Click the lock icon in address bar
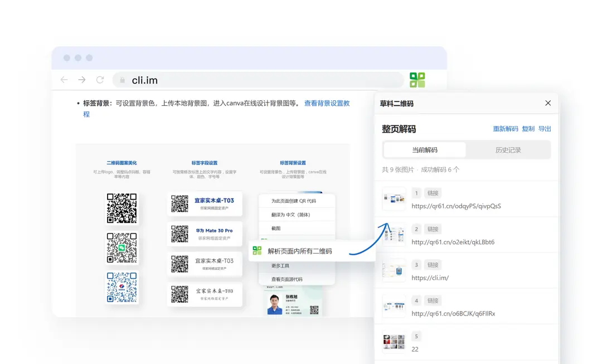 [123, 80]
